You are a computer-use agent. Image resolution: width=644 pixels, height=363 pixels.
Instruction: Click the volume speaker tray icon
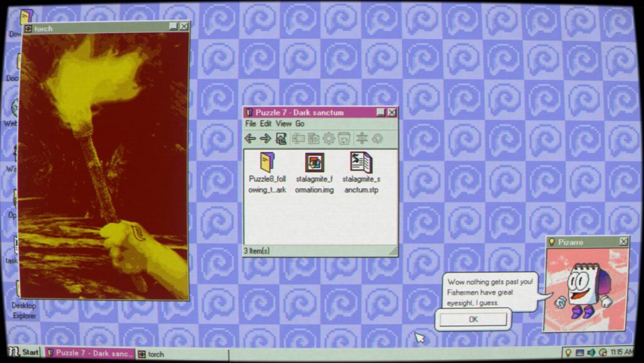click(x=591, y=352)
